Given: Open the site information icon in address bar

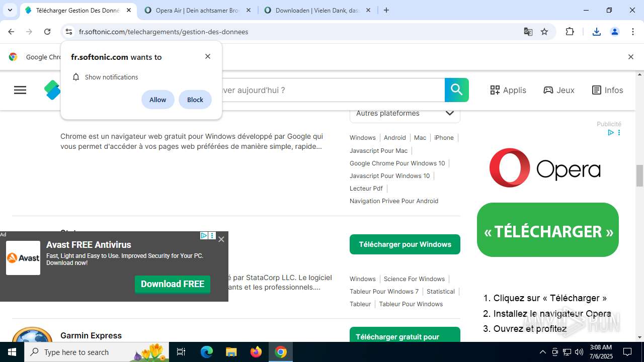Looking at the screenshot, I should [69, 32].
